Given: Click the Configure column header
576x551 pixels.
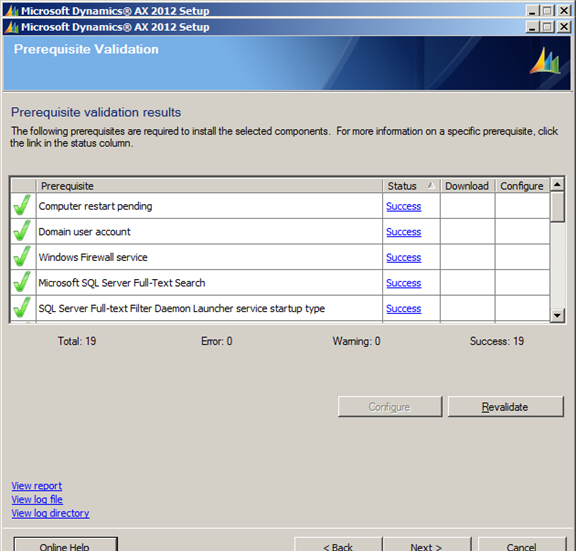Looking at the screenshot, I should click(x=522, y=186).
